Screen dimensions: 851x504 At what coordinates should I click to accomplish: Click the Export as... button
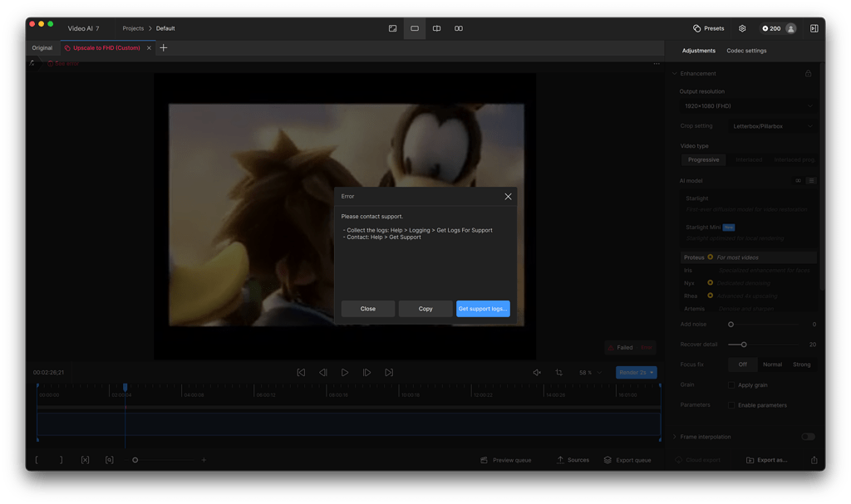point(767,460)
